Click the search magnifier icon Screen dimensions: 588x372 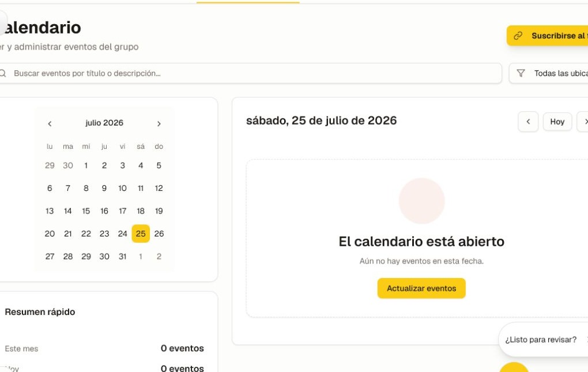(3, 73)
